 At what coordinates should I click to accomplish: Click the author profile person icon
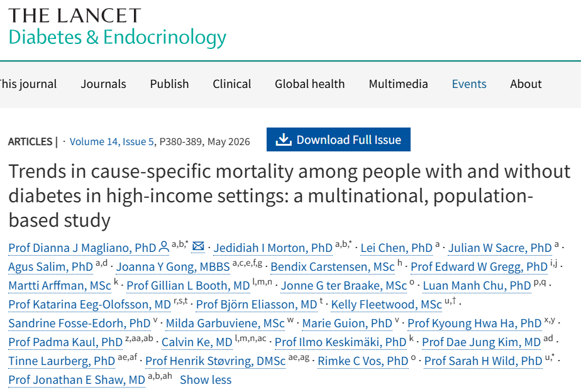coord(164,247)
